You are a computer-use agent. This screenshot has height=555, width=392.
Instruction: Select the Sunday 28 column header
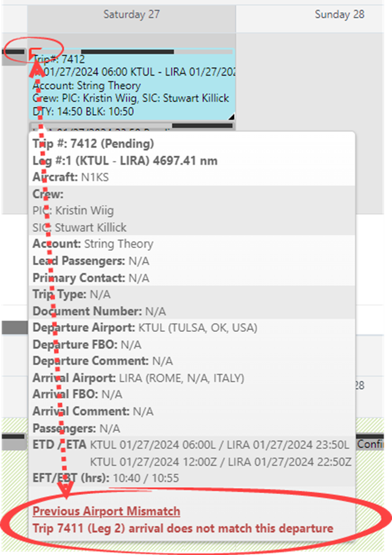(x=340, y=14)
